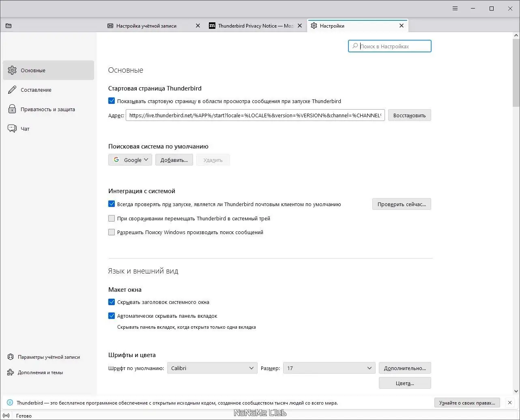Click the Интеграция с системой heading
Viewport: 520px width, 420px height.
[x=142, y=191]
